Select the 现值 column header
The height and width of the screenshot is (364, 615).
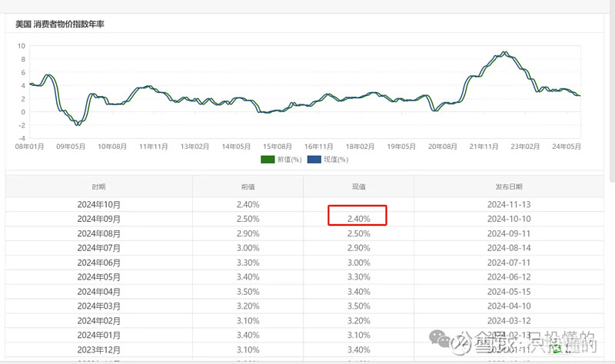pos(358,187)
